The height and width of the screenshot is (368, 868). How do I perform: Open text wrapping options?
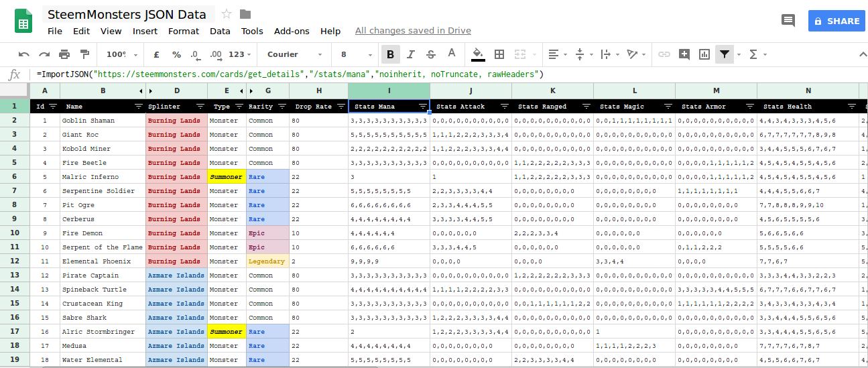pyautogui.click(x=609, y=54)
